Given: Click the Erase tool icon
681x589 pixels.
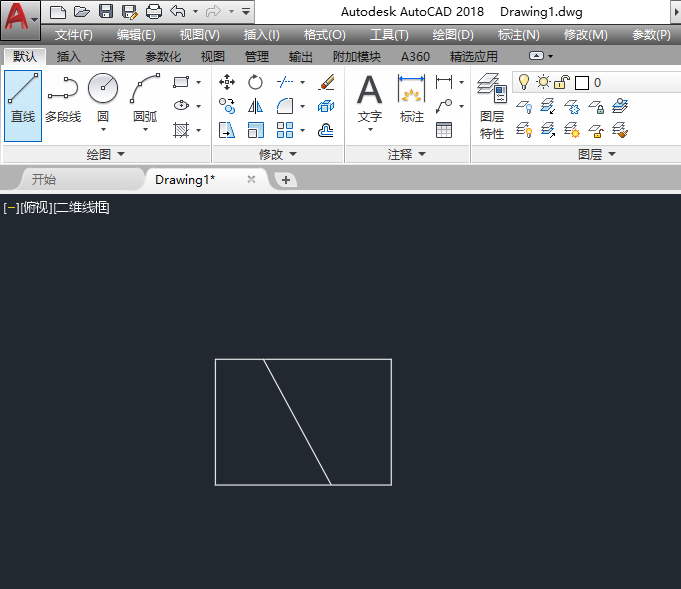Looking at the screenshot, I should tap(326, 82).
